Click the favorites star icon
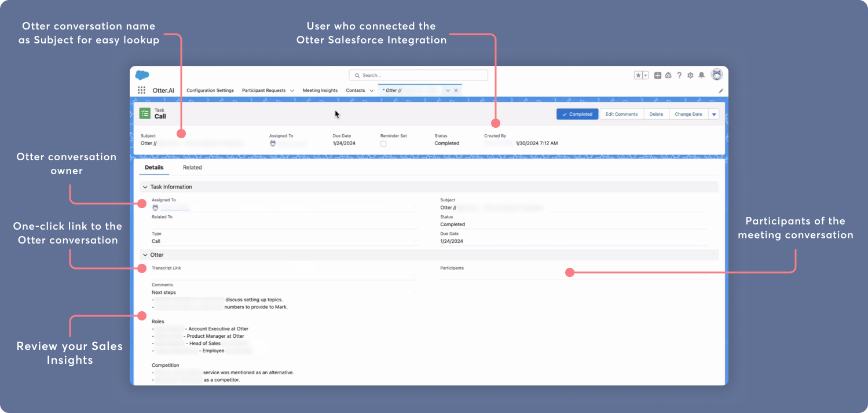 [x=638, y=75]
